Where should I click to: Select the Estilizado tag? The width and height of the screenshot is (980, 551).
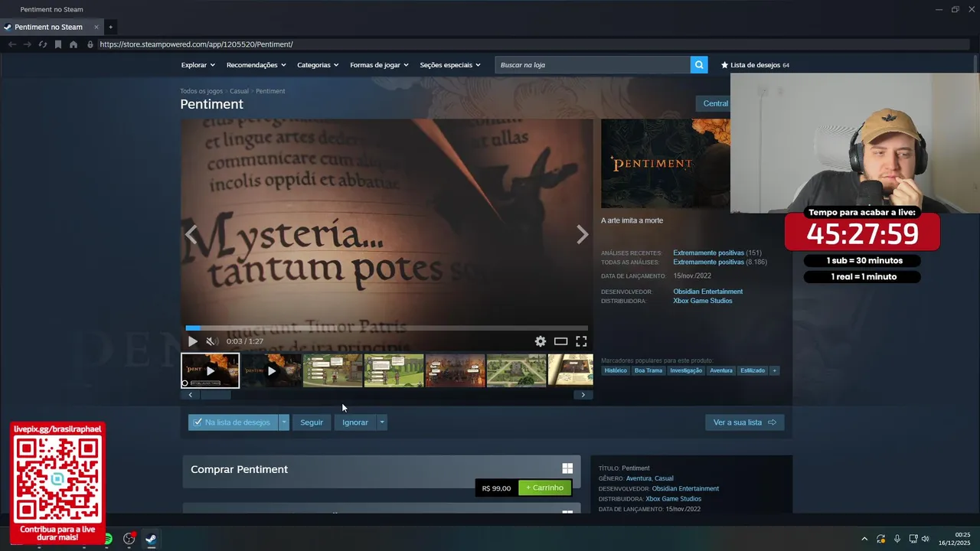[x=753, y=370]
